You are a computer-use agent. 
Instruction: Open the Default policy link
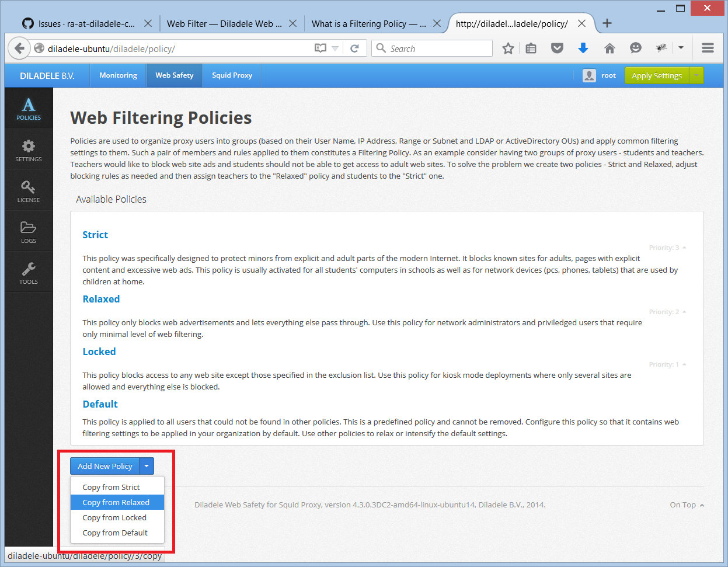[100, 404]
